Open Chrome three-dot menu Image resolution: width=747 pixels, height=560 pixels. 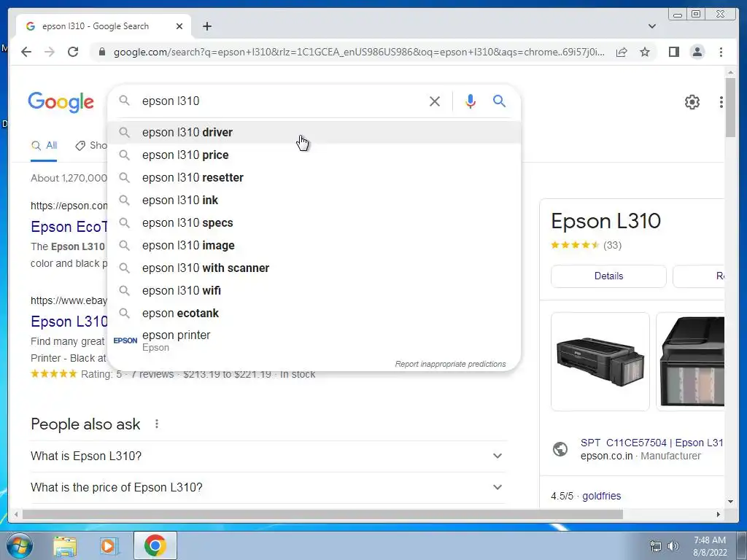point(721,52)
